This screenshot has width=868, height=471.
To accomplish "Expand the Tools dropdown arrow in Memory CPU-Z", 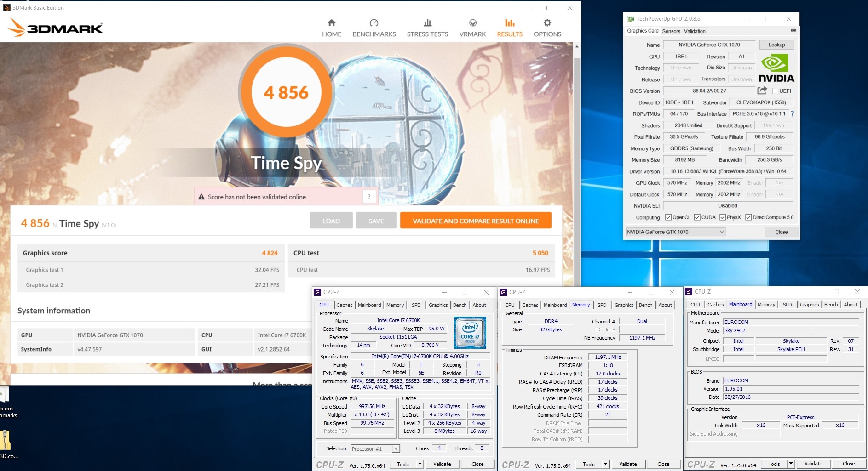I will [605, 464].
